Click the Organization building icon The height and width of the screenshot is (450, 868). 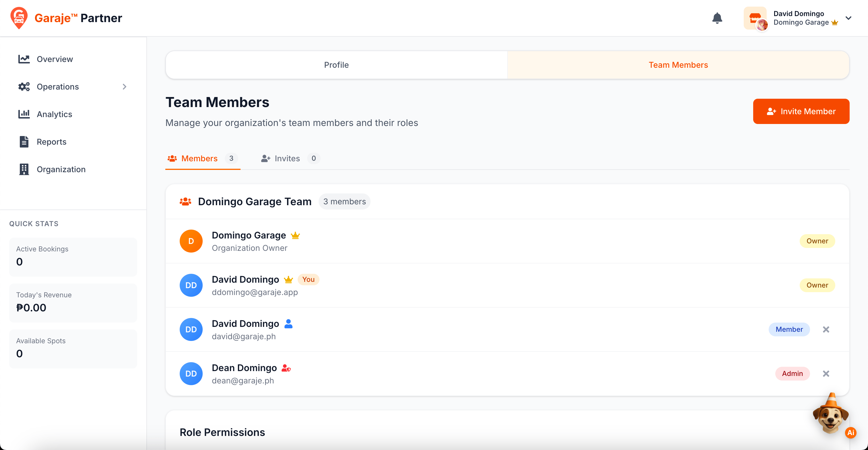[x=24, y=169]
